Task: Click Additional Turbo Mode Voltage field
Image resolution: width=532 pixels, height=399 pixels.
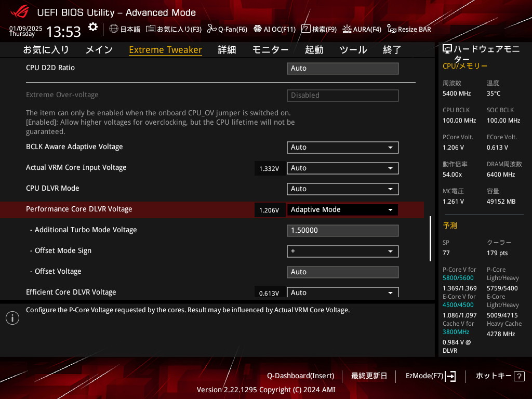Action: pyautogui.click(x=342, y=231)
